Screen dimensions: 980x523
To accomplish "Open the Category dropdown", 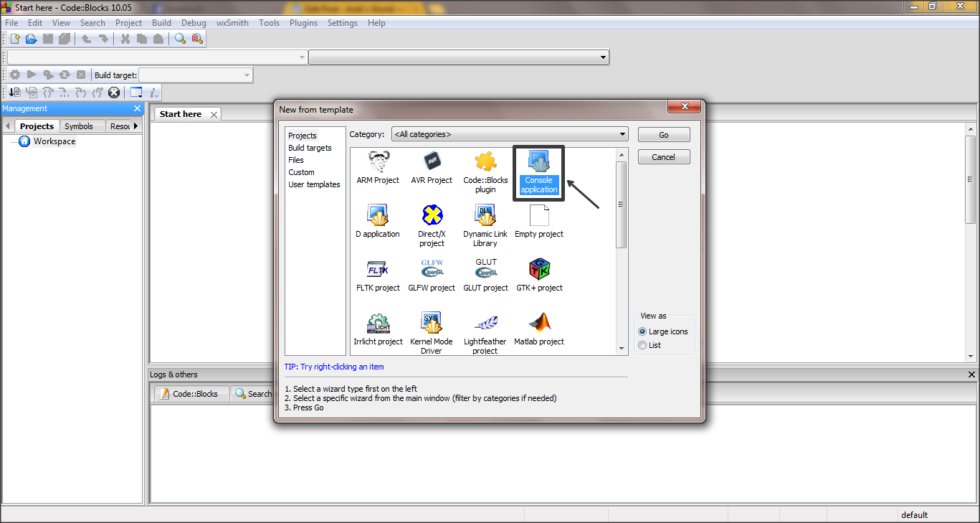I will 510,134.
